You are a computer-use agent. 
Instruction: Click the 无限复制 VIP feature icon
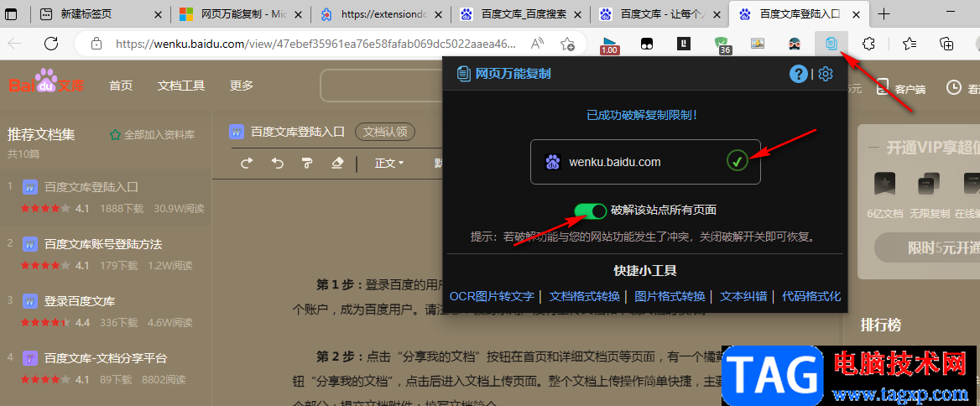928,185
